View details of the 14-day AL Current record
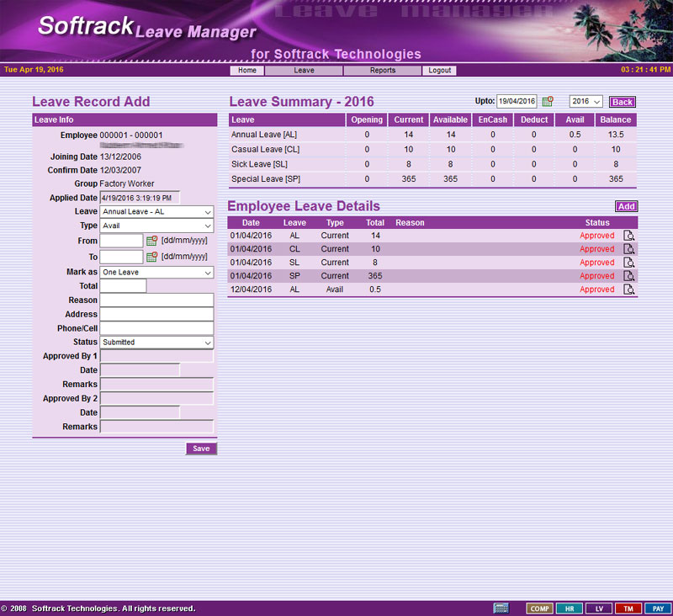673x616 pixels. point(629,236)
